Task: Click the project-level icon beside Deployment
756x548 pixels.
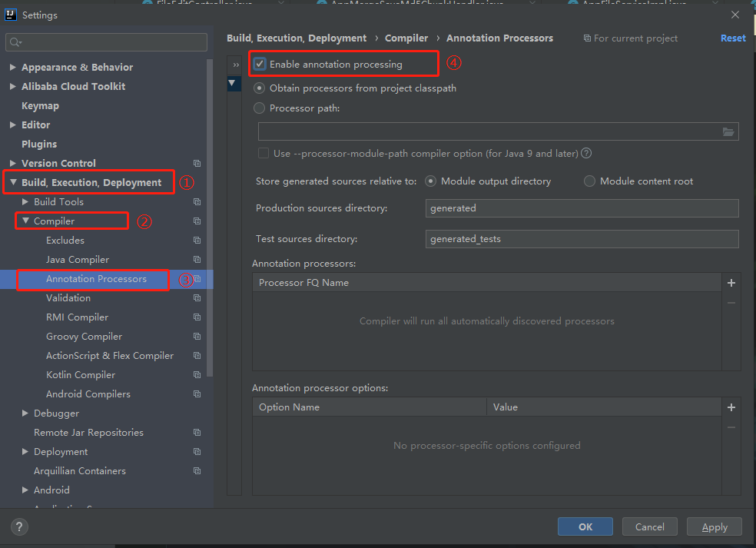Action: click(197, 451)
